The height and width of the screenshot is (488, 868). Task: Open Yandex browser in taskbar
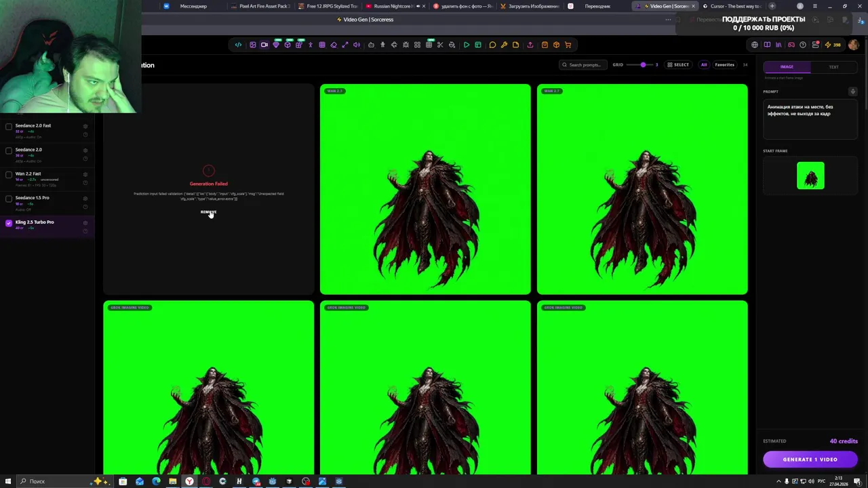(x=189, y=481)
